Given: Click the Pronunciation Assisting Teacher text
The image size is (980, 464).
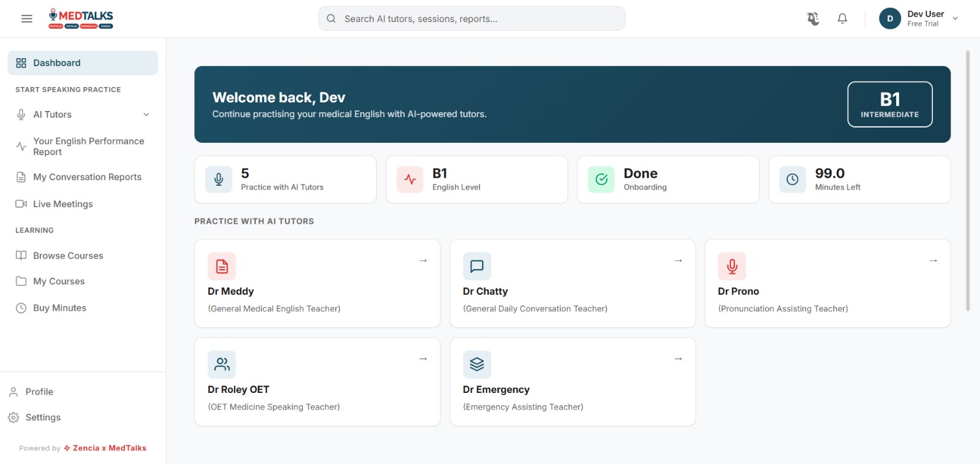Looking at the screenshot, I should [783, 309].
